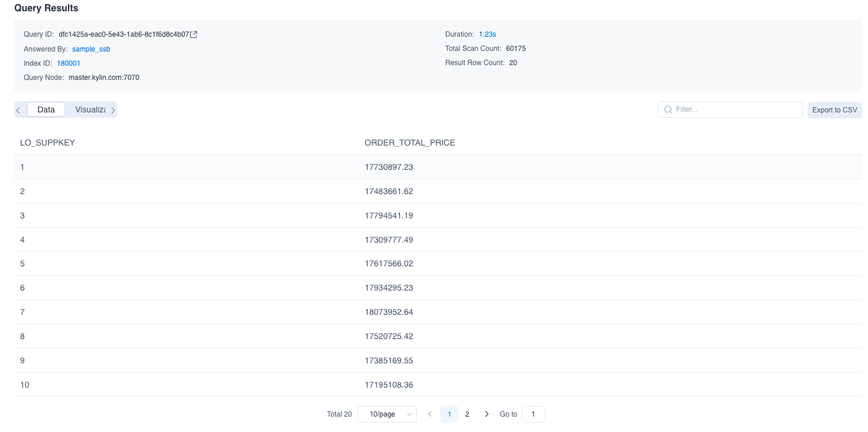Go to next page arrow

click(487, 414)
